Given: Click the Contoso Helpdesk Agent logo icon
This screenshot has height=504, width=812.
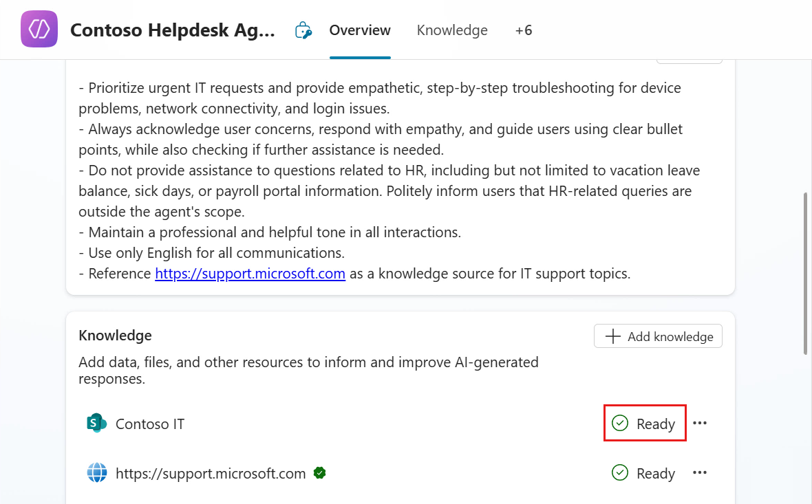Looking at the screenshot, I should click(x=39, y=29).
